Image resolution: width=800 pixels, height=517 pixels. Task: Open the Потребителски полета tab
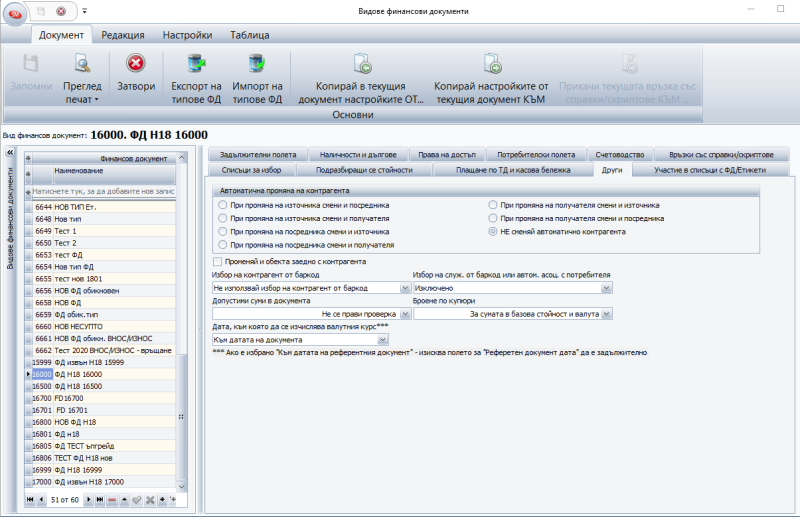pyautogui.click(x=536, y=155)
